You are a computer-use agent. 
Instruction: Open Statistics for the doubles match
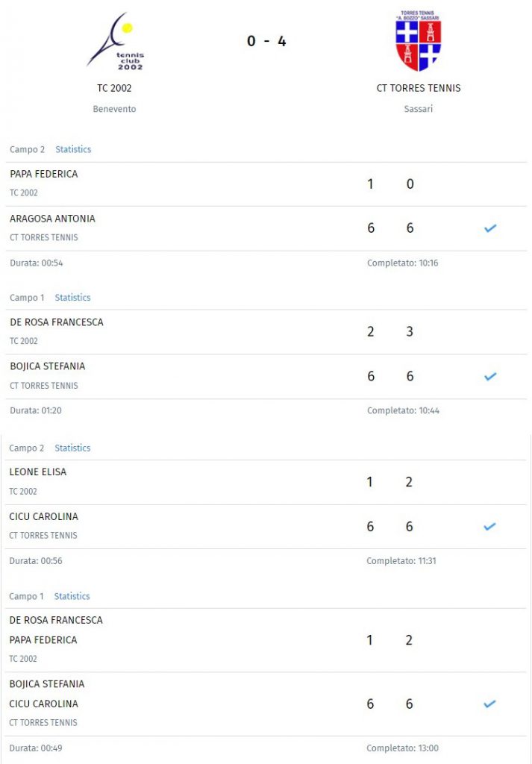click(x=72, y=596)
